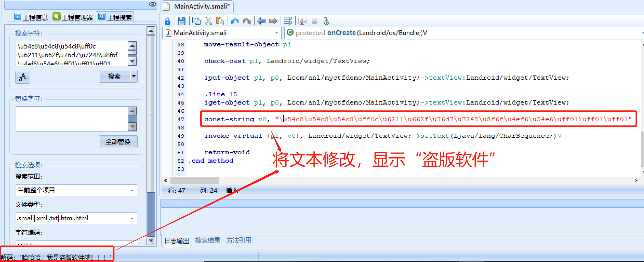Click the check-cast line 40
644x262 pixels.
(x=287, y=61)
